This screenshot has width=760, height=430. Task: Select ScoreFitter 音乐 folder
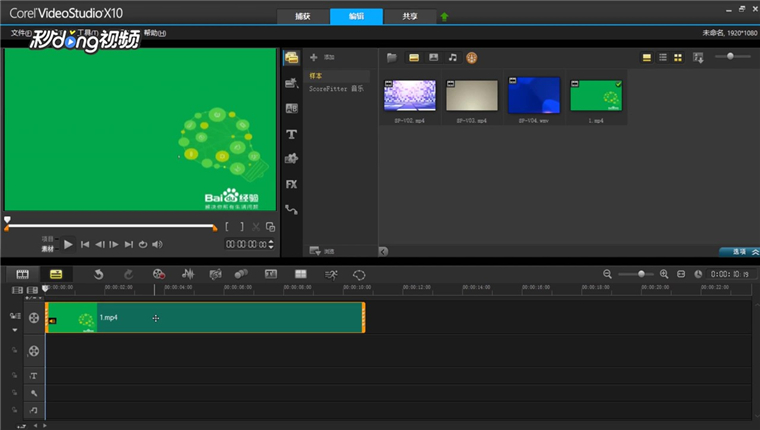pos(336,89)
